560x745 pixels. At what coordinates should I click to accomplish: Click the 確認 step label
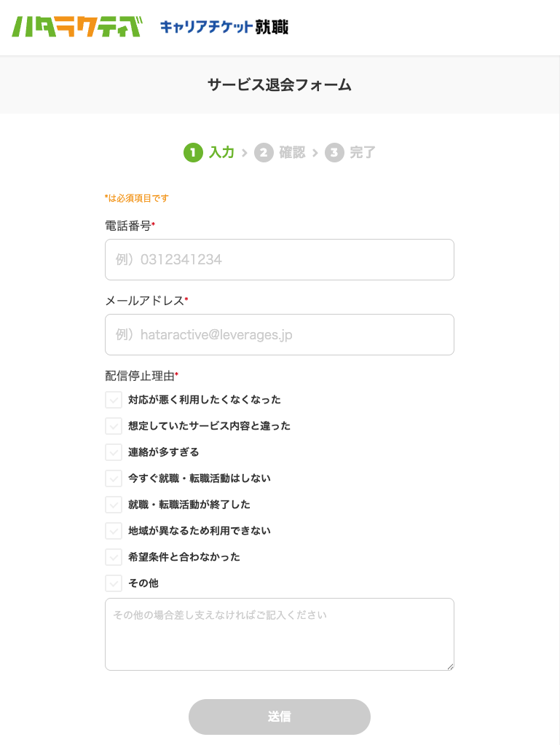[292, 153]
